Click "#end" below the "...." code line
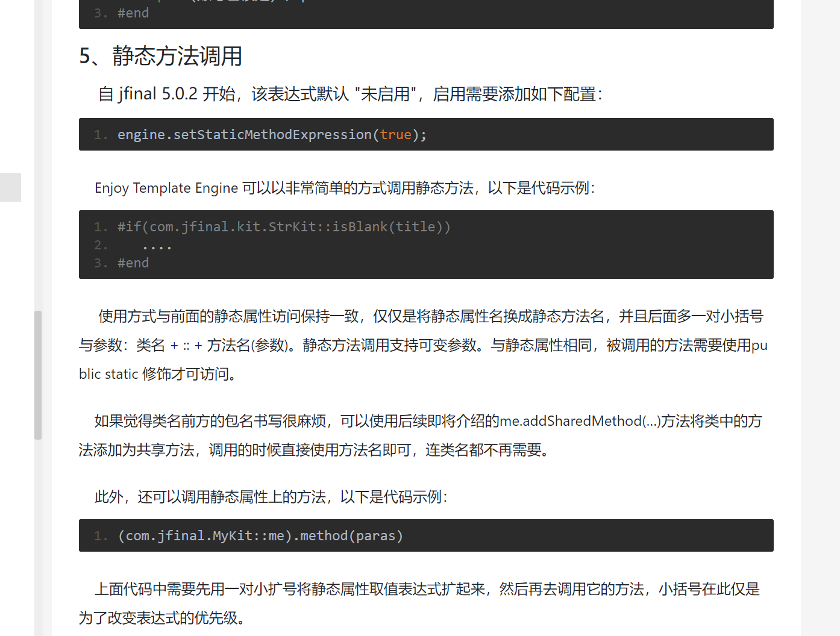The image size is (840, 636). 133,263
